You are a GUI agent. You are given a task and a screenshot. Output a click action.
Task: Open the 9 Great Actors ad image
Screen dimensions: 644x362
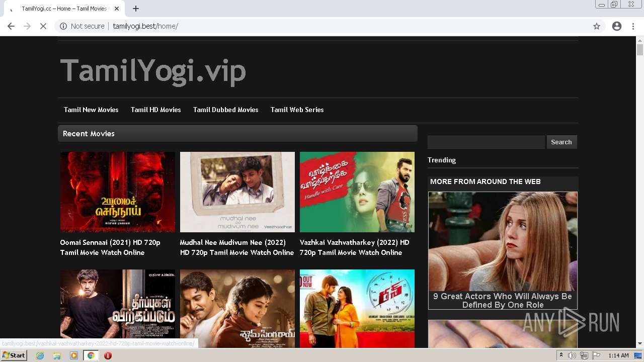click(503, 241)
